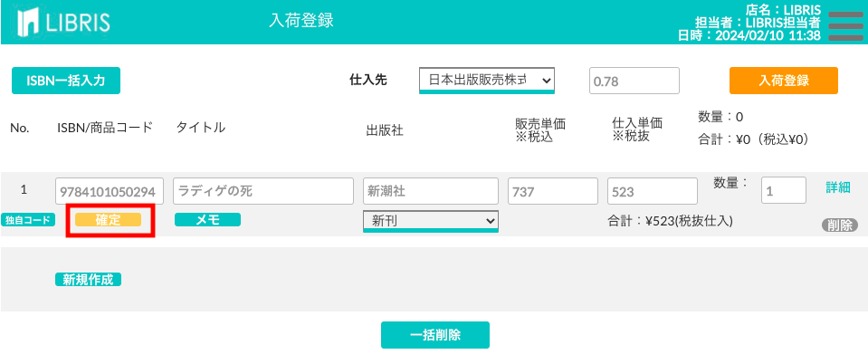
Task: Click the orange 入荷登録 button
Action: (x=783, y=81)
